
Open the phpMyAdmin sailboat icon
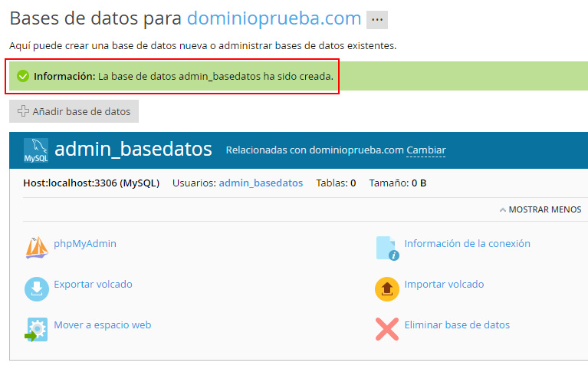(x=37, y=248)
